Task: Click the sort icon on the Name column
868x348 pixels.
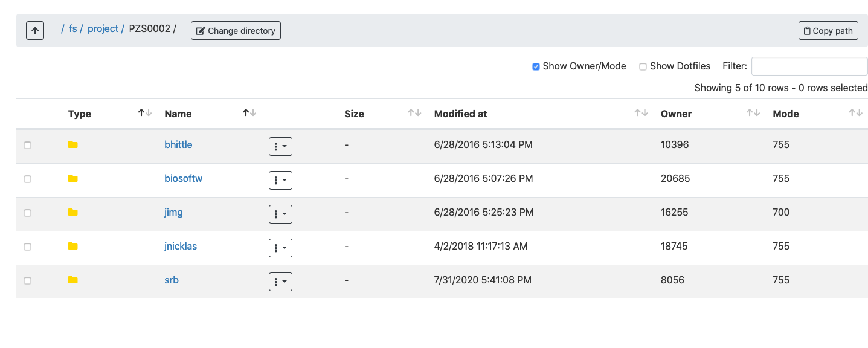Action: click(249, 112)
